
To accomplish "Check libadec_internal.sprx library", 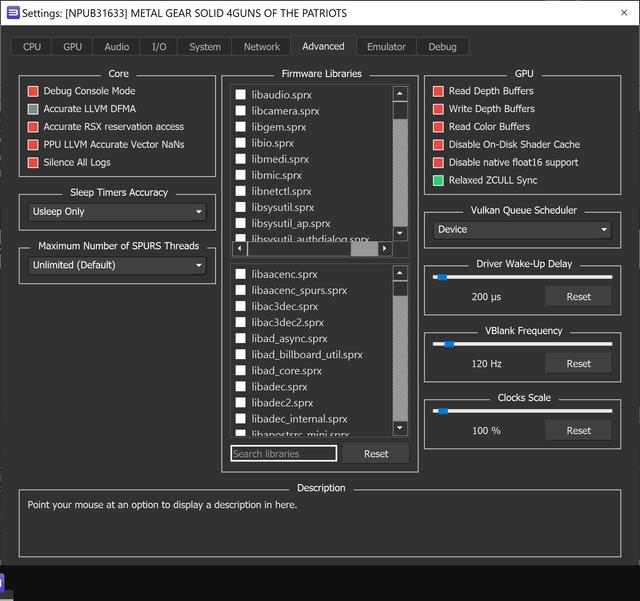I will [240, 418].
